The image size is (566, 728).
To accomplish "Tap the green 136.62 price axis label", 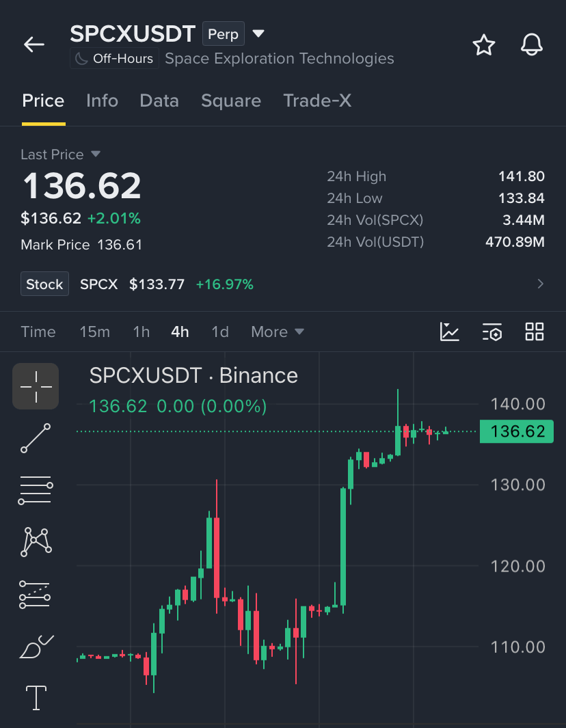I will point(517,431).
